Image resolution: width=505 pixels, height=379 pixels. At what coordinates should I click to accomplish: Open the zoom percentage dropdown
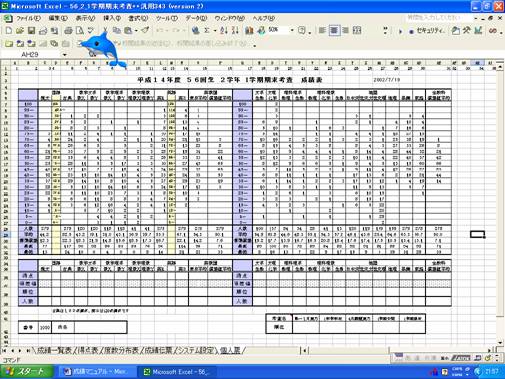coord(292,30)
